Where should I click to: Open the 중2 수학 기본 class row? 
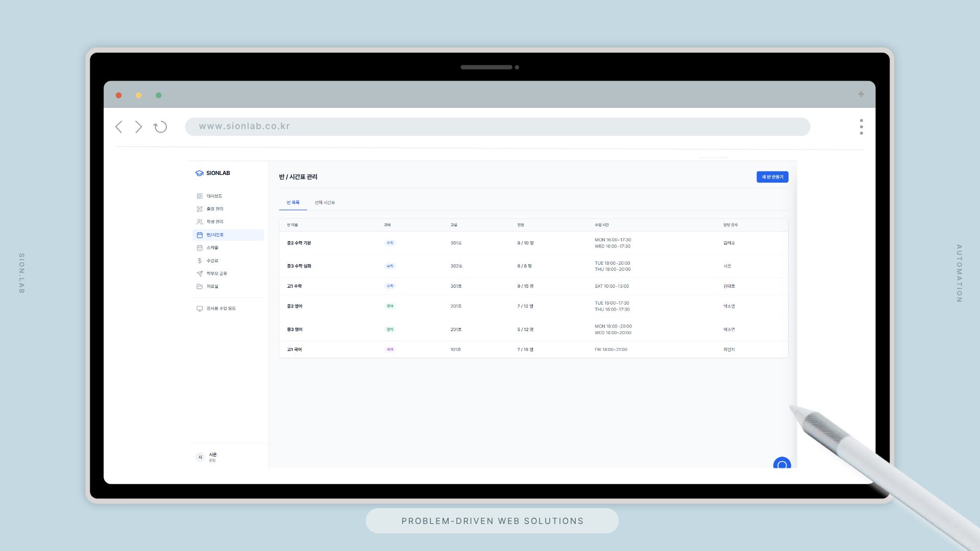299,243
